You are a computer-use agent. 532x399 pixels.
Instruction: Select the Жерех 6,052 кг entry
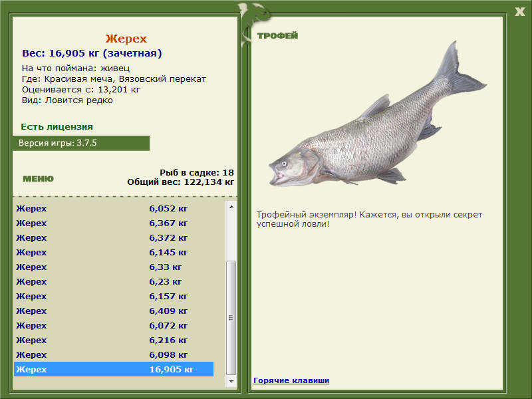coord(114,208)
